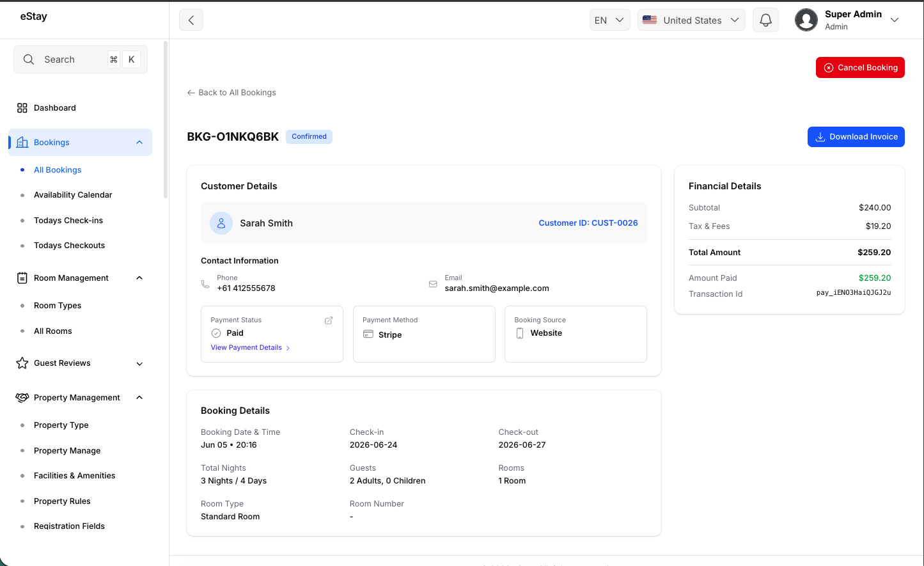Click the customer name Sarah Smith
Image resolution: width=924 pixels, height=566 pixels.
(x=266, y=223)
